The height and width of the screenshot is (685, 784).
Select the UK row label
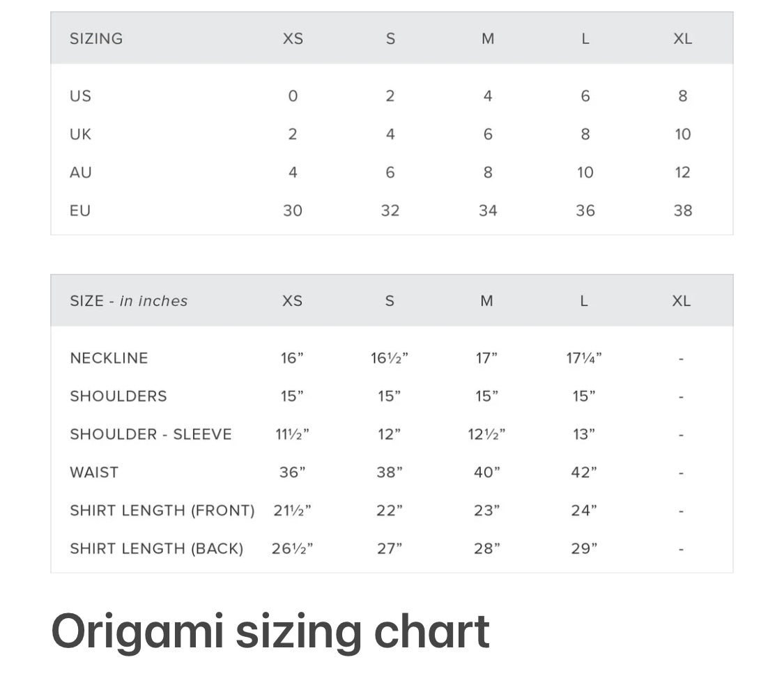coord(80,134)
